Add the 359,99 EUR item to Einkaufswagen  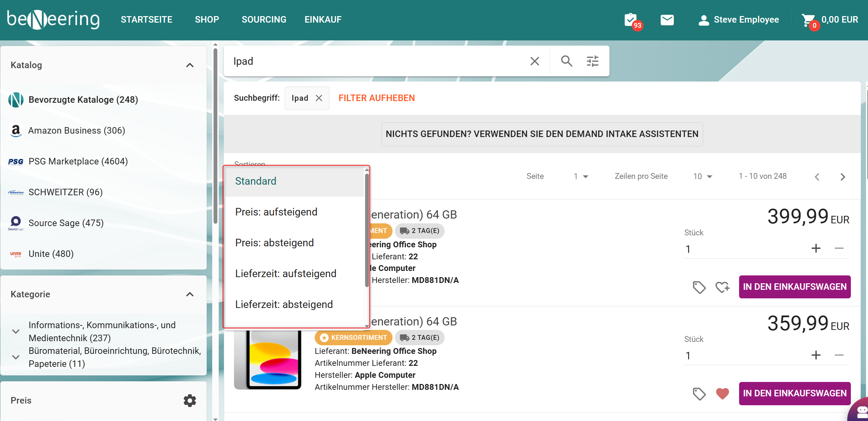795,393
